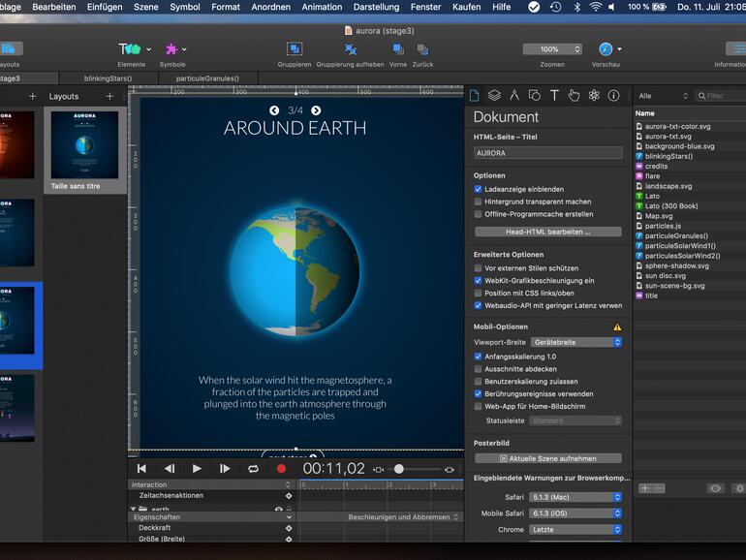
Task: Enable Hintergrund transparent machen
Action: pyautogui.click(x=478, y=202)
